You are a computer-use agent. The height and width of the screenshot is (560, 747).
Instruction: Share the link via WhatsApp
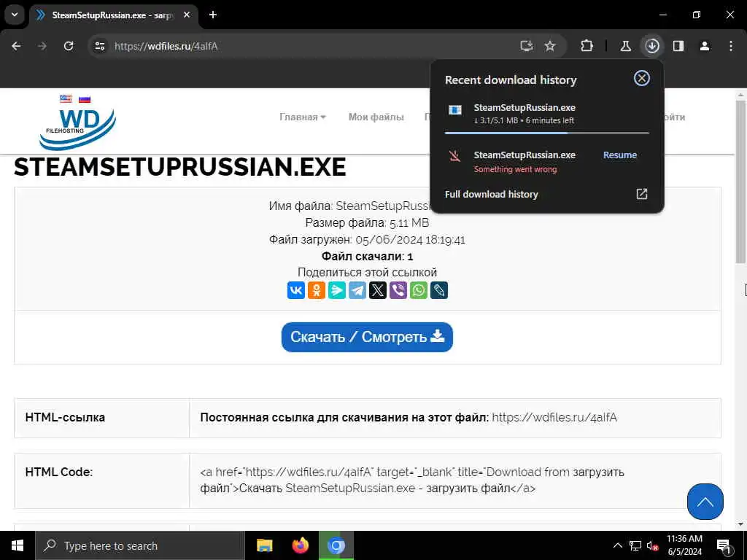point(419,290)
